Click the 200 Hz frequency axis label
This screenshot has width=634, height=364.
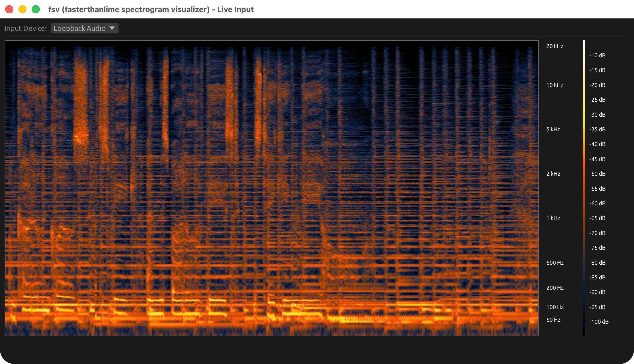[x=555, y=288]
